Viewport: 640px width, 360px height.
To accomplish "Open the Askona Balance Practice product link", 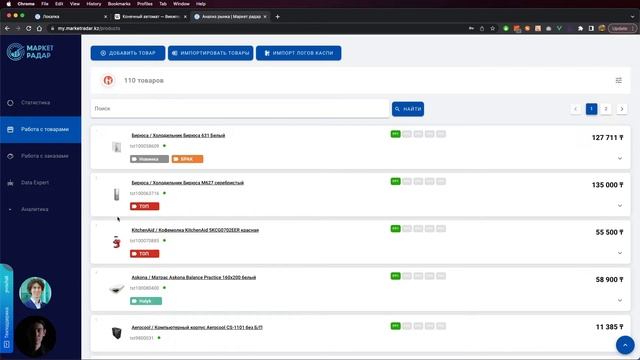I will tap(193, 277).
